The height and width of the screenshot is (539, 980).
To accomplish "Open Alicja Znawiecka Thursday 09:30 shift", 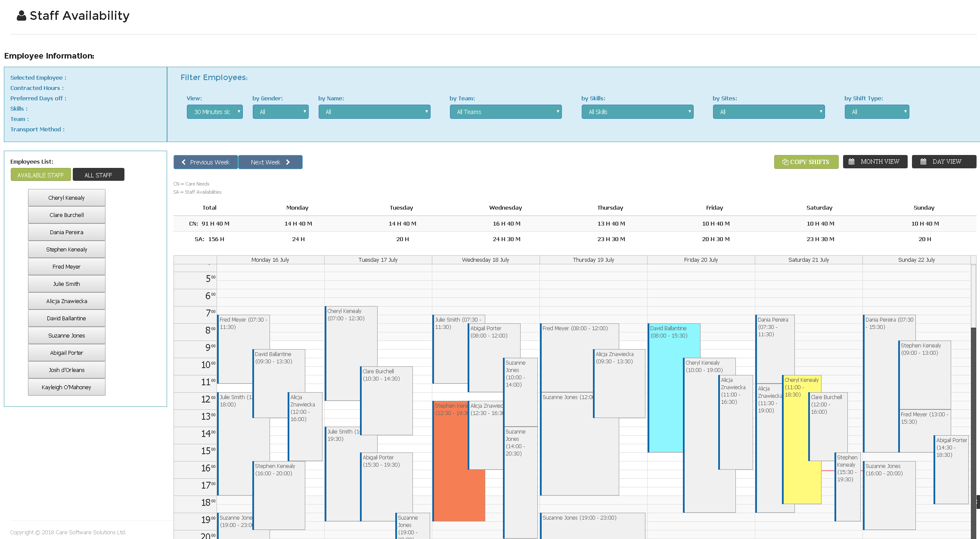I will [x=619, y=383].
